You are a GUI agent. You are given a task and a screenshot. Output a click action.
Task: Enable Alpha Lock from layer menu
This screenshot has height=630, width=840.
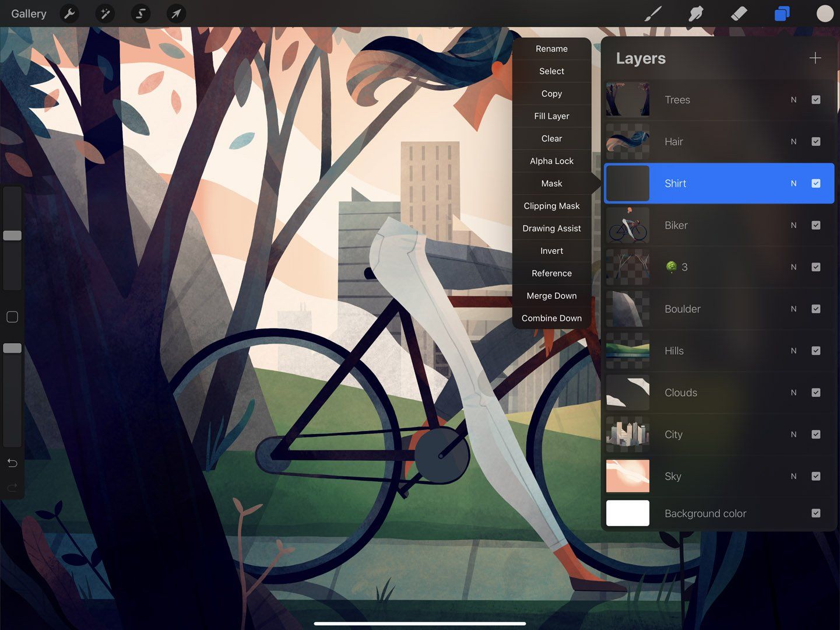point(551,161)
